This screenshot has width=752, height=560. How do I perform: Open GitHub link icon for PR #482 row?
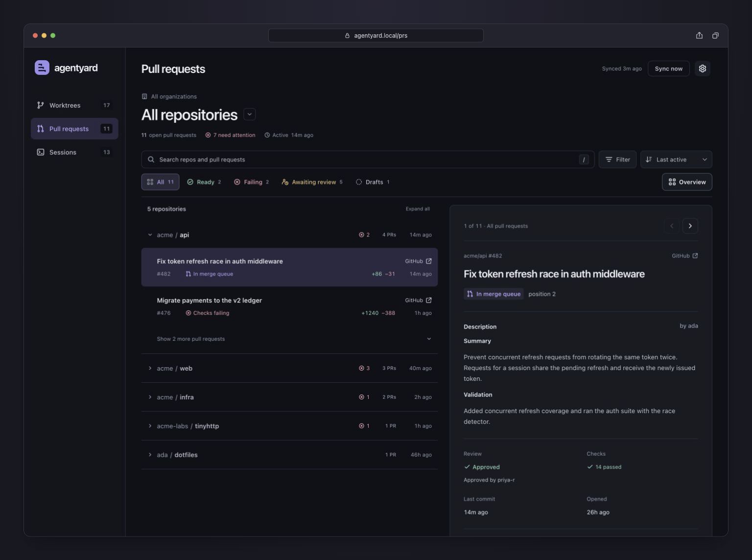429,261
